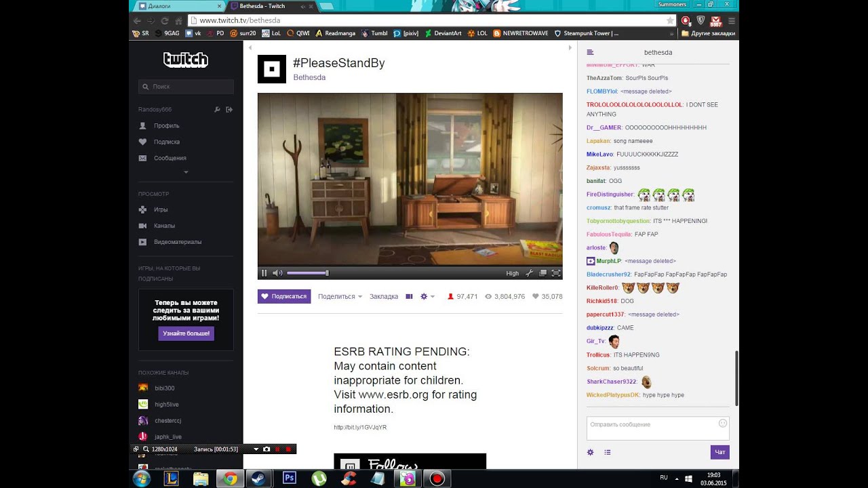This screenshot has width=868, height=488.
Task: Click the Twitch logo in sidebar
Action: (x=186, y=60)
